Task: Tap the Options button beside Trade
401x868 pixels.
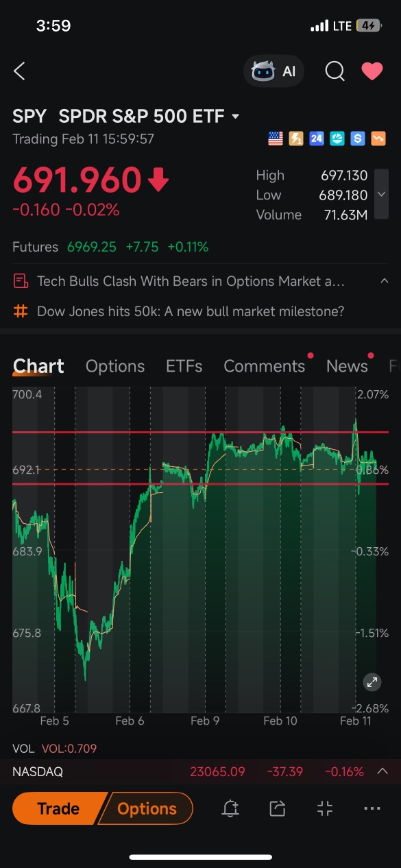Action: 147,808
